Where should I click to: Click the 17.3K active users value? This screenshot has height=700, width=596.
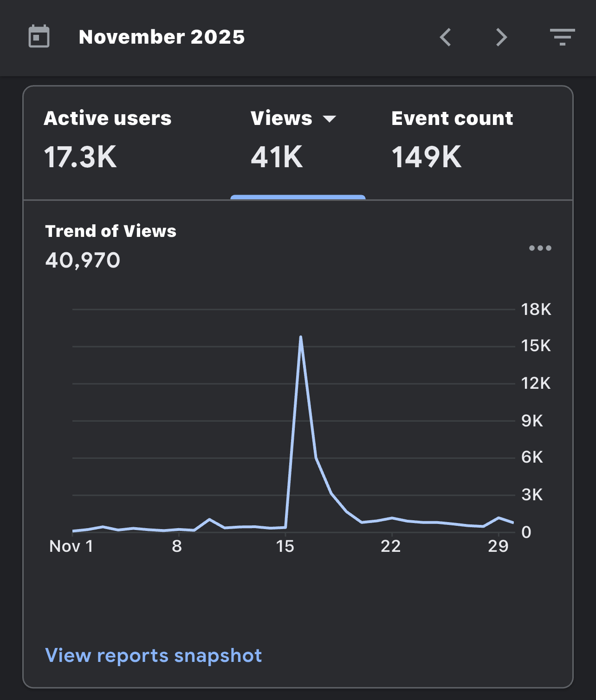coord(80,157)
